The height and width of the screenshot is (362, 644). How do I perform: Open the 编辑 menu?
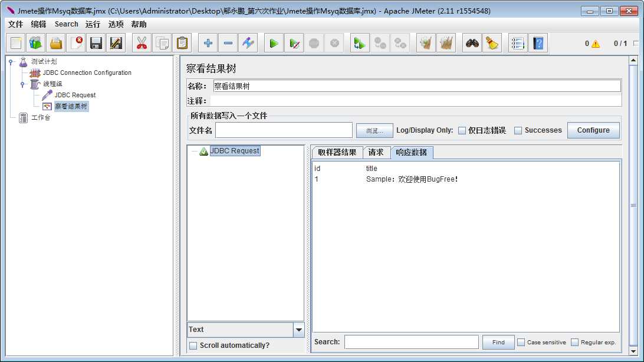pyautogui.click(x=38, y=24)
